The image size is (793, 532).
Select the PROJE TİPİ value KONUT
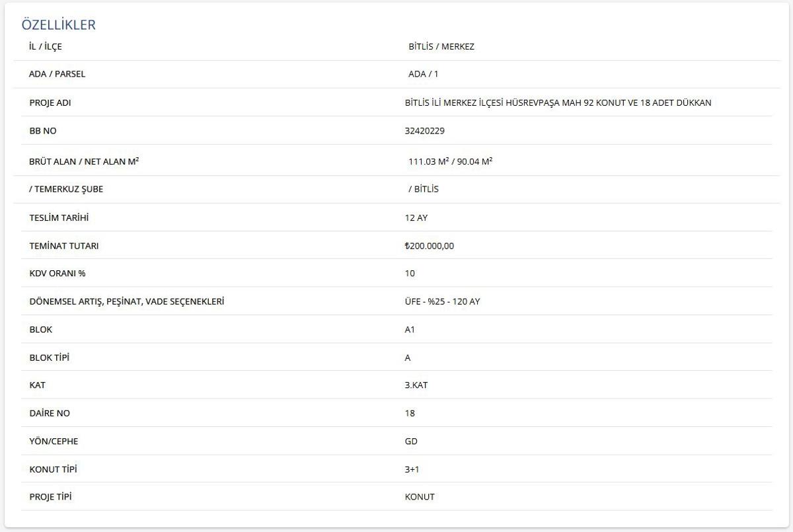pos(420,497)
